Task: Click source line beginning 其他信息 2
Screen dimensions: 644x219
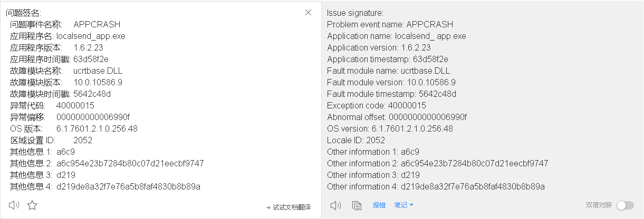Action: (x=107, y=163)
